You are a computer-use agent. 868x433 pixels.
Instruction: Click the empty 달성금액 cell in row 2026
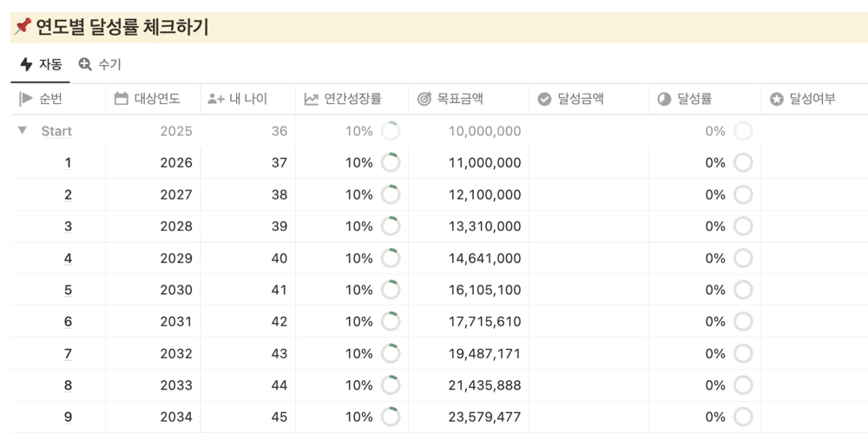(589, 163)
